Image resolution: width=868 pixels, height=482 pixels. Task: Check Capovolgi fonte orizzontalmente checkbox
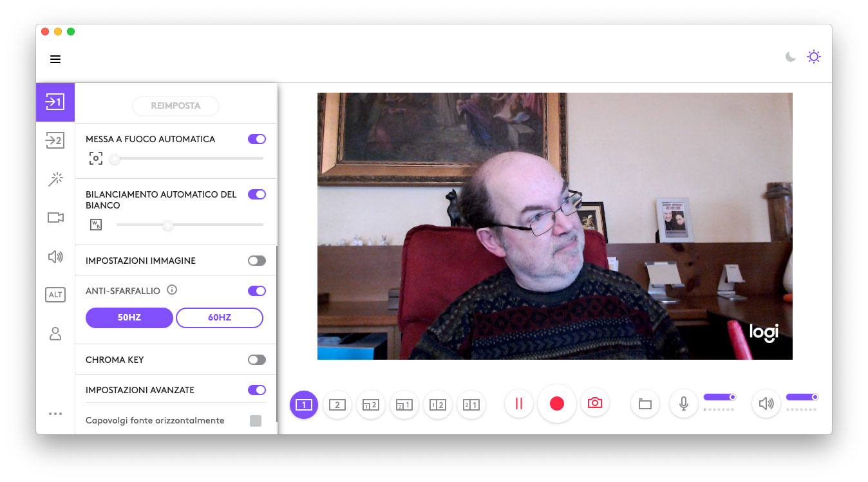(256, 421)
